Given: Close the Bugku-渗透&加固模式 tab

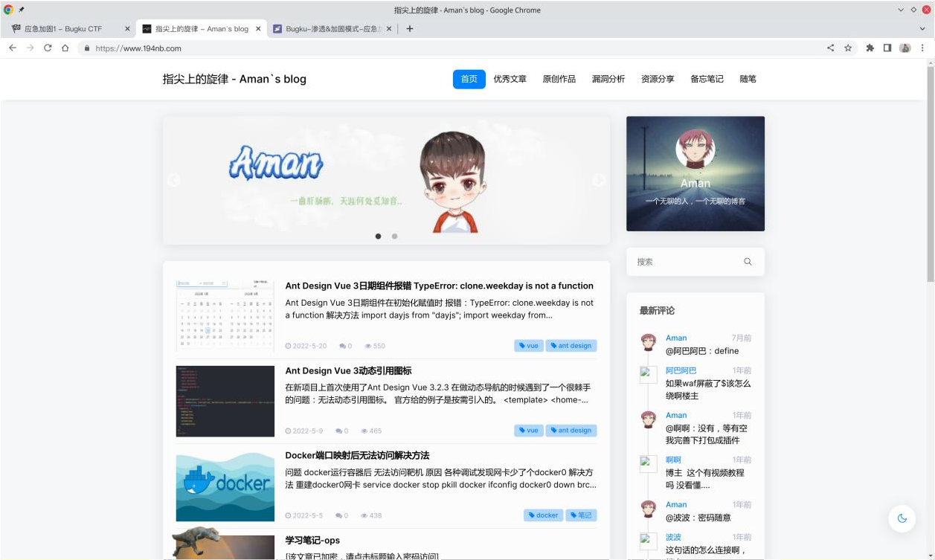Looking at the screenshot, I should tap(388, 29).
